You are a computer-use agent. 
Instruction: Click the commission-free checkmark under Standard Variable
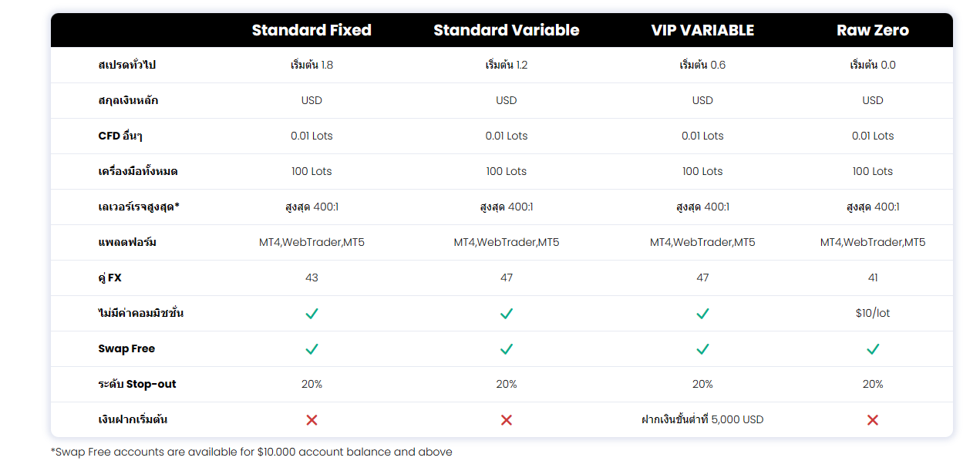[507, 314]
